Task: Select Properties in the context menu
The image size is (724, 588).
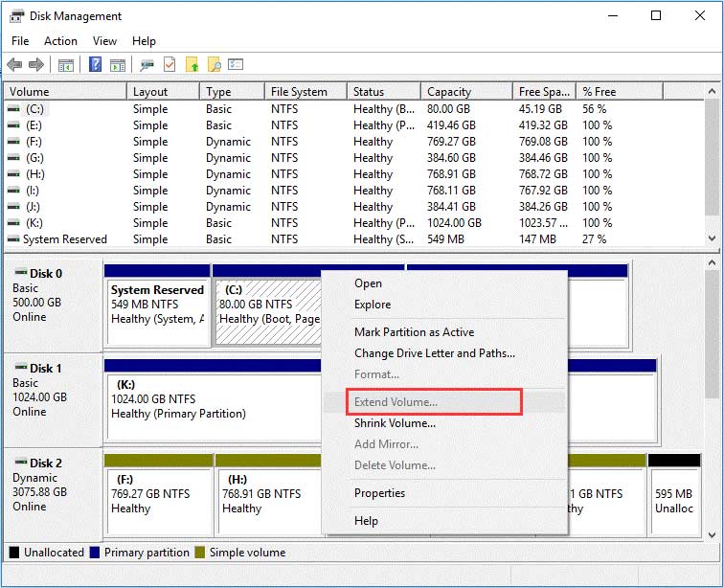Action: (x=379, y=493)
